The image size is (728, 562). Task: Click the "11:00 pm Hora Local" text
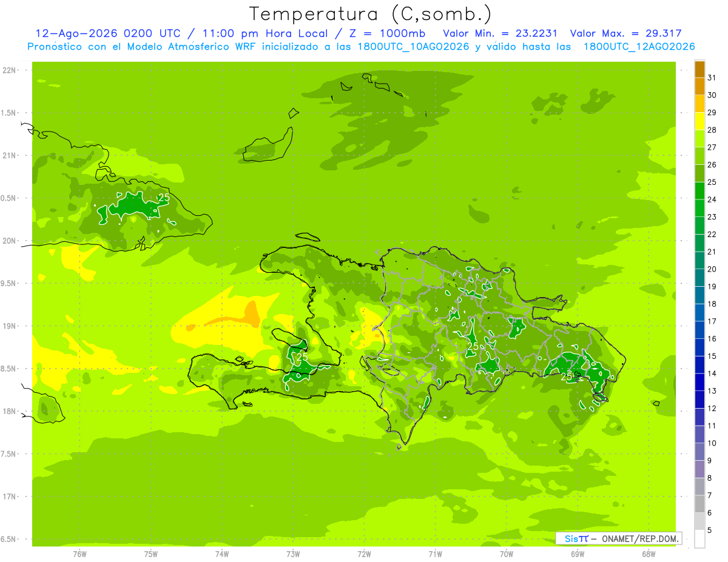[x=265, y=34]
